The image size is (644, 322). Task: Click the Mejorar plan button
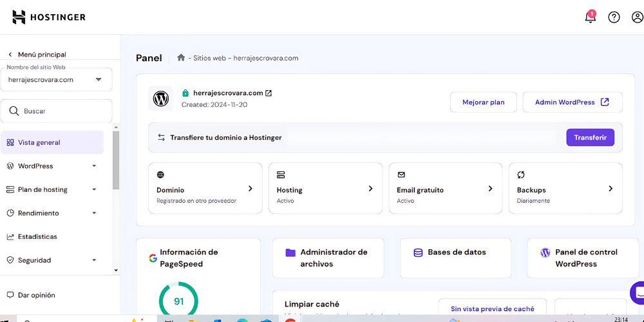[x=483, y=102]
